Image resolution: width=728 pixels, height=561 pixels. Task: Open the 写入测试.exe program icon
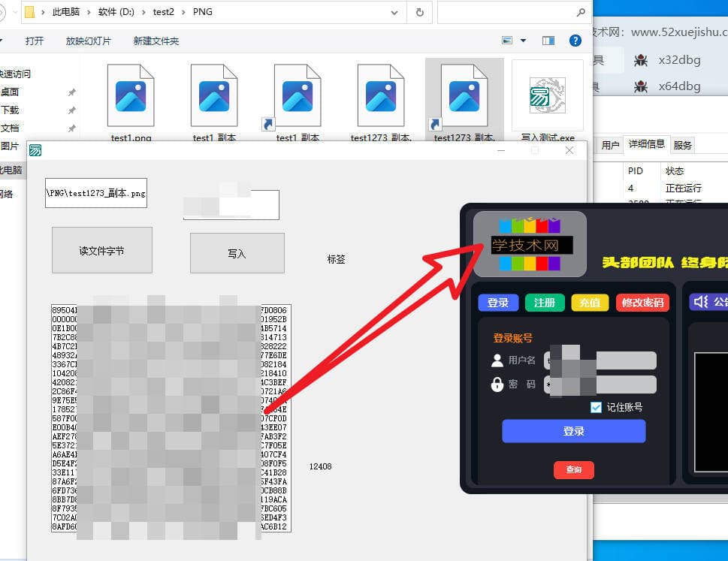(x=547, y=96)
